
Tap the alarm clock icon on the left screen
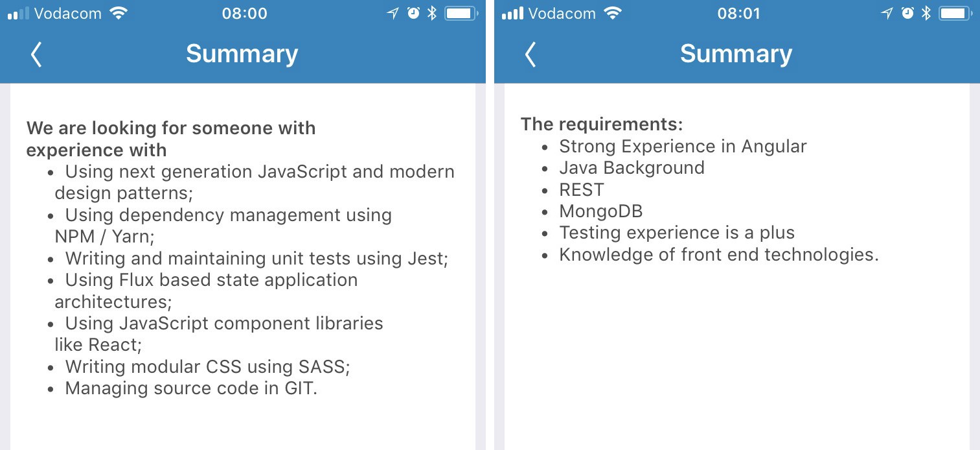coord(413,13)
